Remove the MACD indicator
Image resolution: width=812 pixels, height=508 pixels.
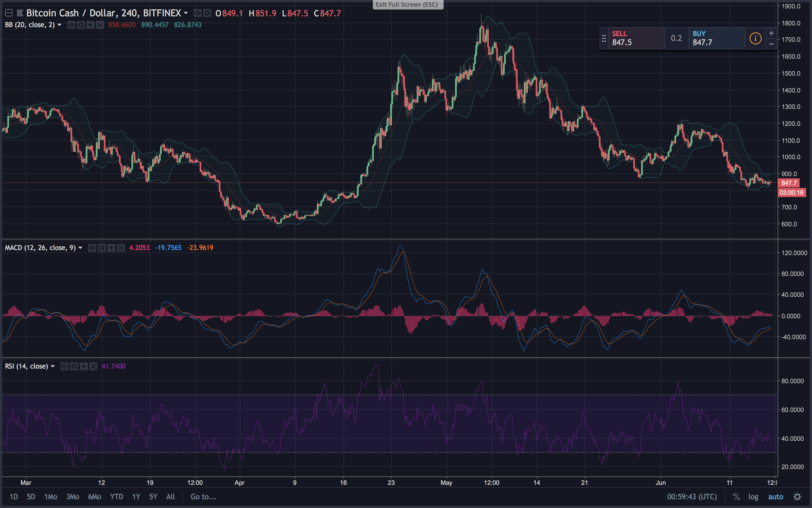pos(121,248)
